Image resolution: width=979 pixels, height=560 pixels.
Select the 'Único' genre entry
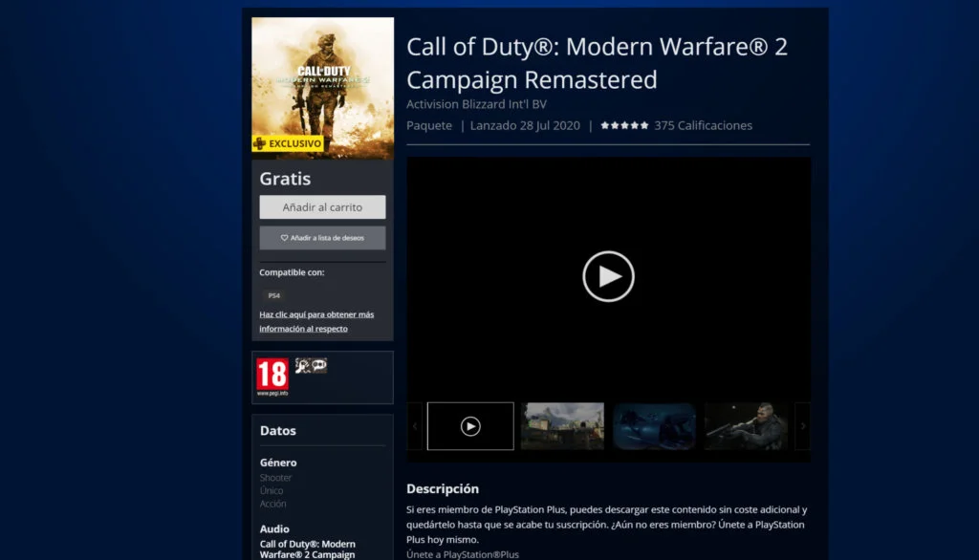[272, 490]
